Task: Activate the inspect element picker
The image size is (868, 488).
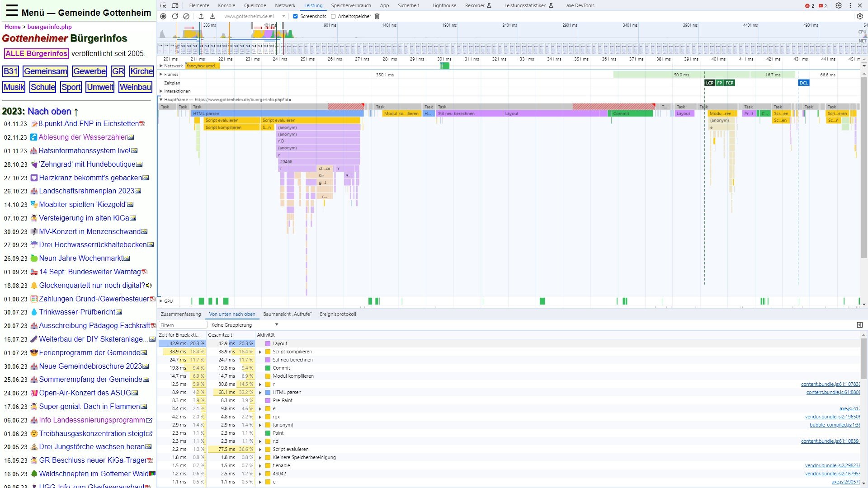Action: click(x=163, y=5)
